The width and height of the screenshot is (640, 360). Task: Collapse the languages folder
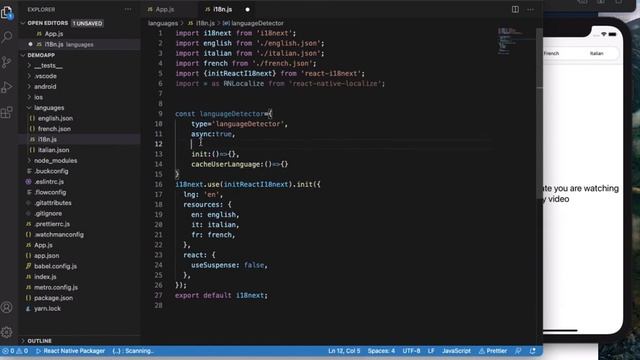[29, 108]
